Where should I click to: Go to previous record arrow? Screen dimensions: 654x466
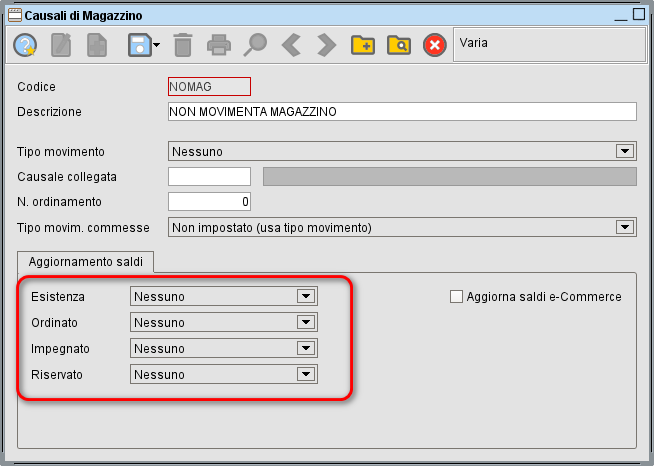tap(290, 45)
